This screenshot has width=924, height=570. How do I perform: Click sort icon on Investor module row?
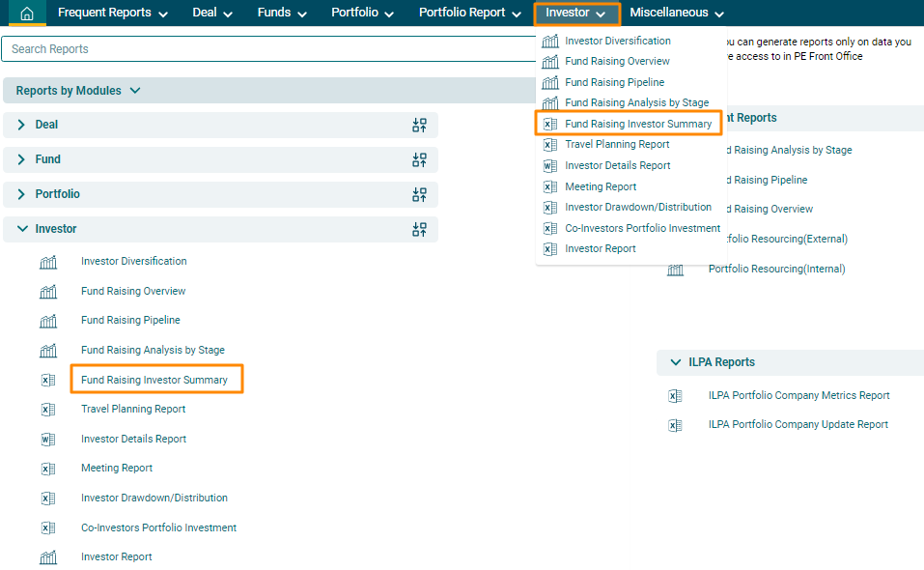pos(419,230)
